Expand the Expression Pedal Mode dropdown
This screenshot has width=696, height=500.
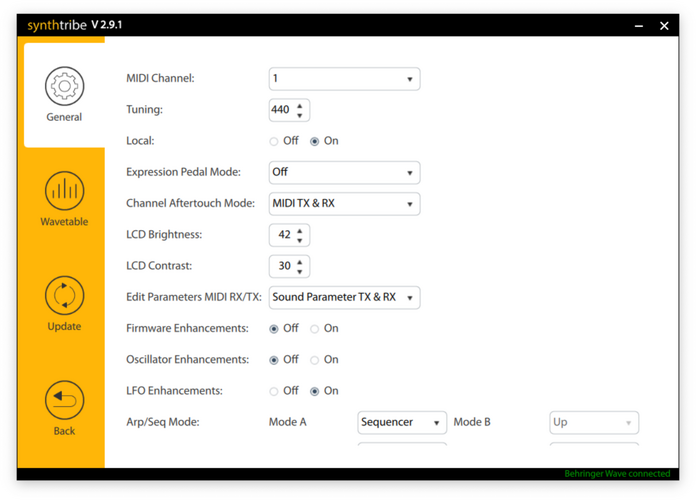click(x=344, y=173)
